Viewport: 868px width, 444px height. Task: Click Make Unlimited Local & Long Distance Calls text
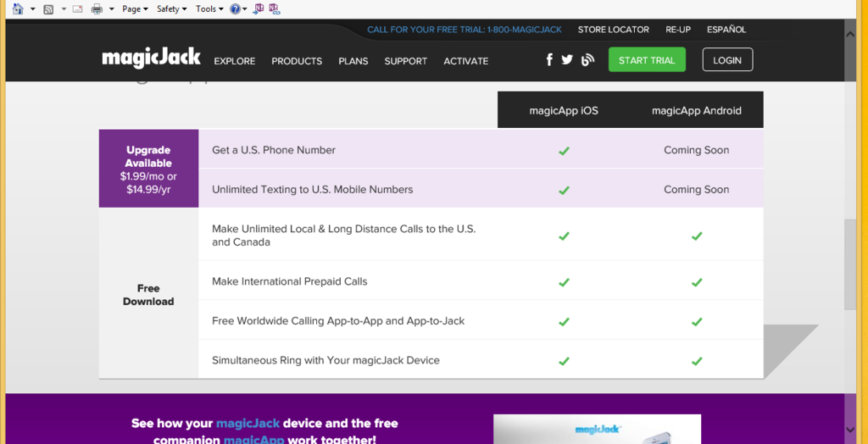pyautogui.click(x=344, y=236)
